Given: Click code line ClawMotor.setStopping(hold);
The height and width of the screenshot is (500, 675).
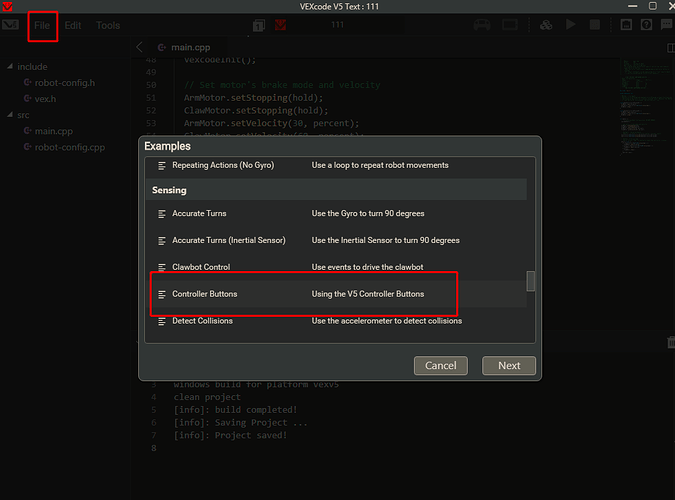Looking at the screenshot, I should point(256,111).
